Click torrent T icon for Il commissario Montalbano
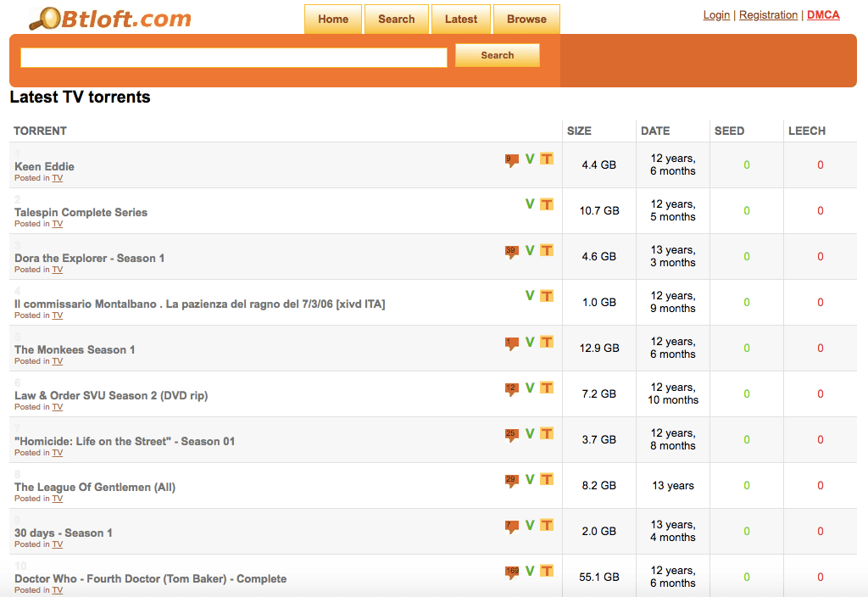The width and height of the screenshot is (868, 597). (547, 296)
